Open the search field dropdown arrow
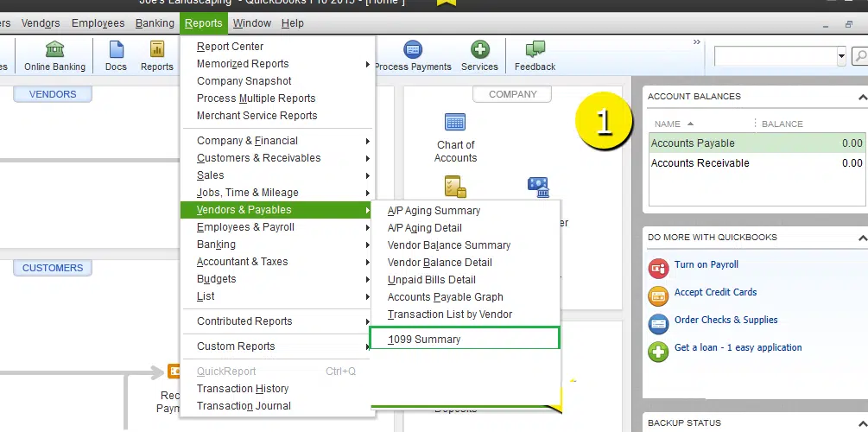 click(841, 56)
